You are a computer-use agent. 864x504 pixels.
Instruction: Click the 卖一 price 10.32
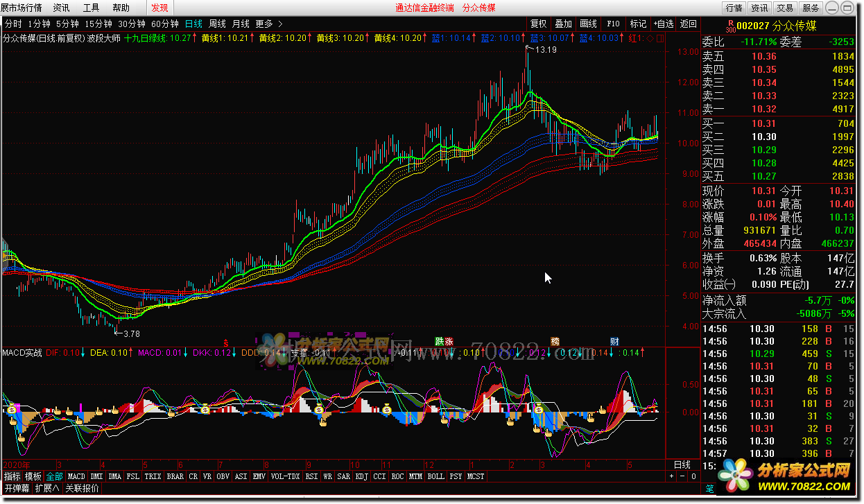pyautogui.click(x=763, y=109)
